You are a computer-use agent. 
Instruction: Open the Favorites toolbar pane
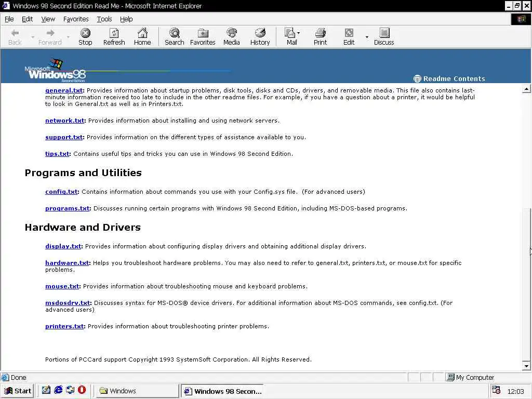coord(203,37)
